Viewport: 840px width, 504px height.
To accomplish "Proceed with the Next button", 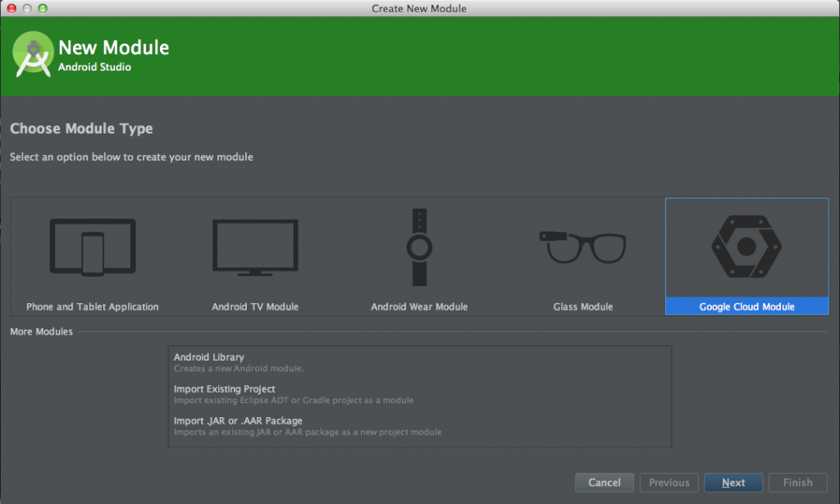I will point(733,483).
